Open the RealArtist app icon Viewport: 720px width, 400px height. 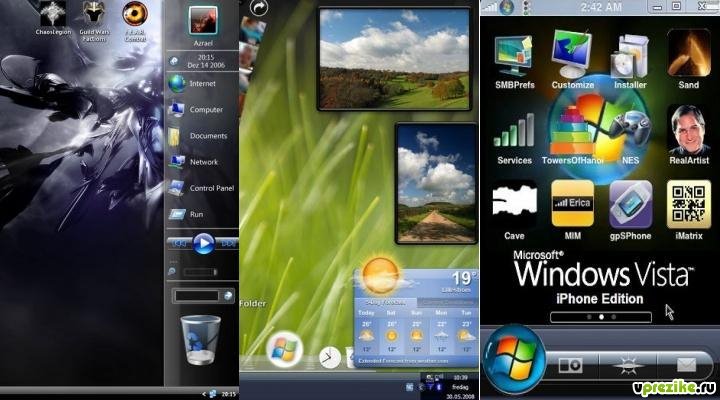689,135
